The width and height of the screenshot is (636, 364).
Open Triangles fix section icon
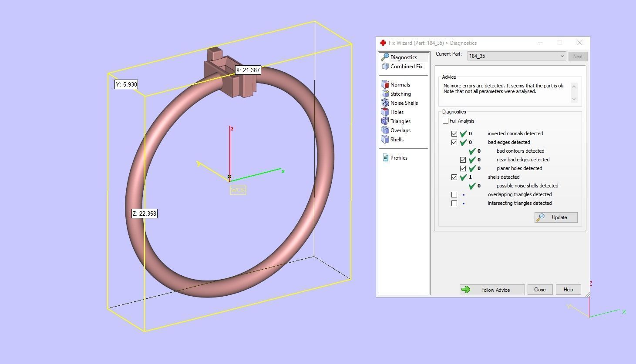pyautogui.click(x=385, y=121)
